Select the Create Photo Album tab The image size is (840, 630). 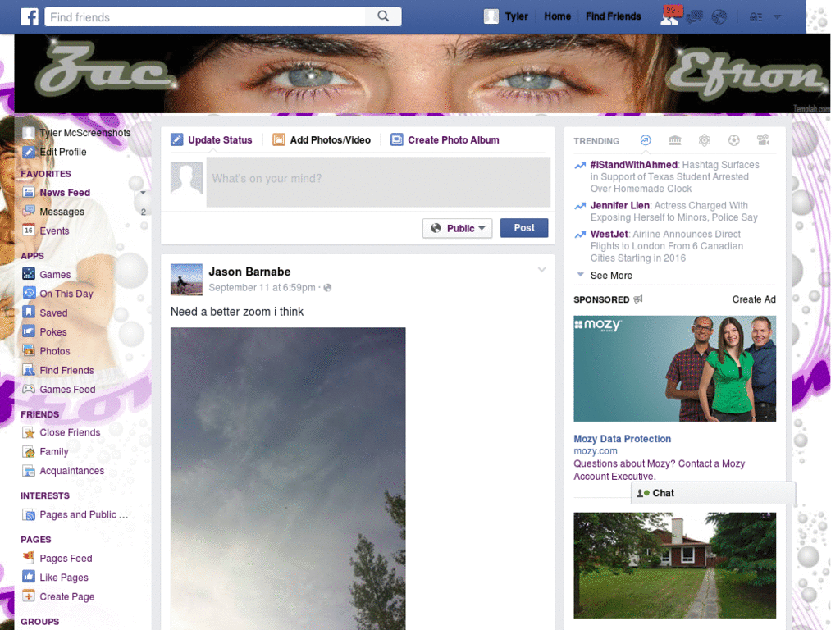coord(445,139)
